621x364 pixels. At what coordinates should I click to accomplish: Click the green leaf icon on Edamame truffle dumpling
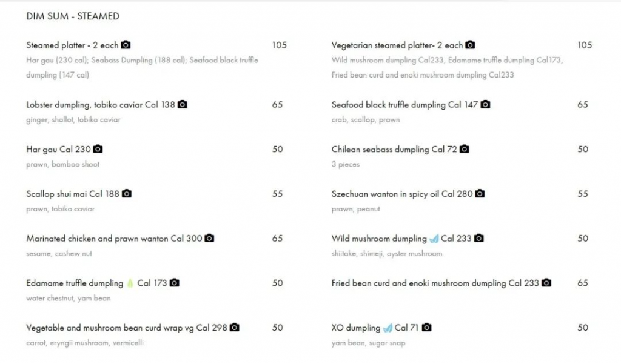click(x=130, y=283)
